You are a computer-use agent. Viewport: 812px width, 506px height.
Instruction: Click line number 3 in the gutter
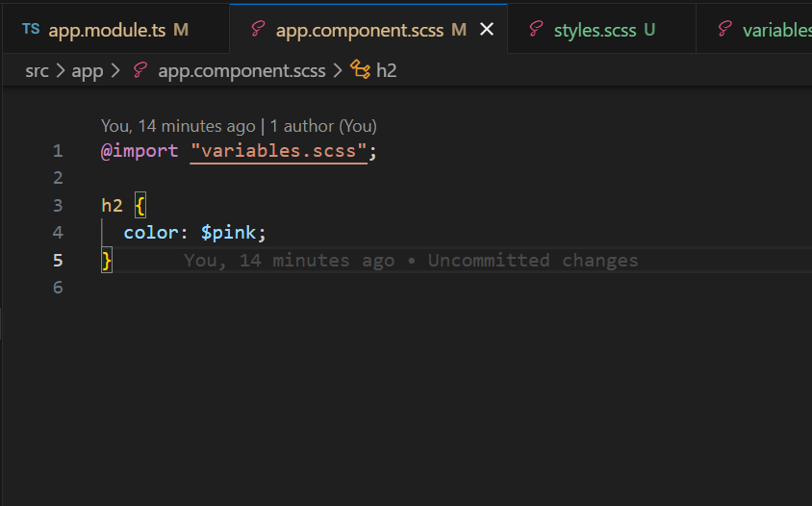(x=58, y=205)
